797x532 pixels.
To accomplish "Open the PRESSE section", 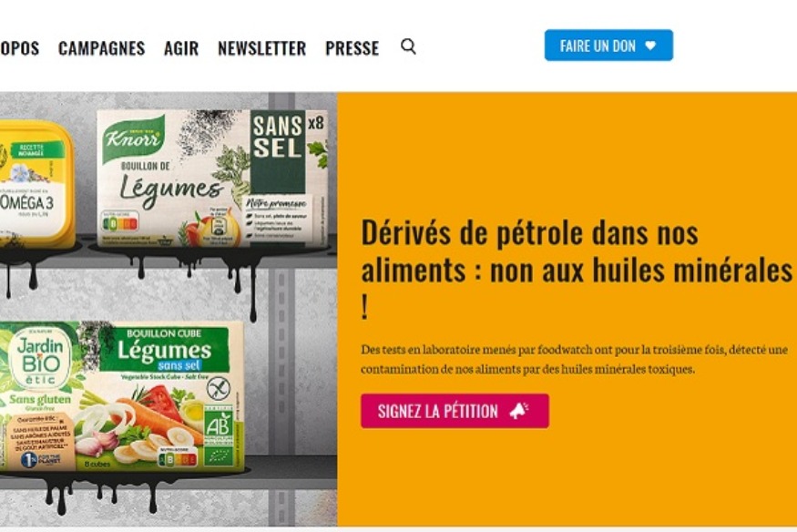I will click(353, 48).
